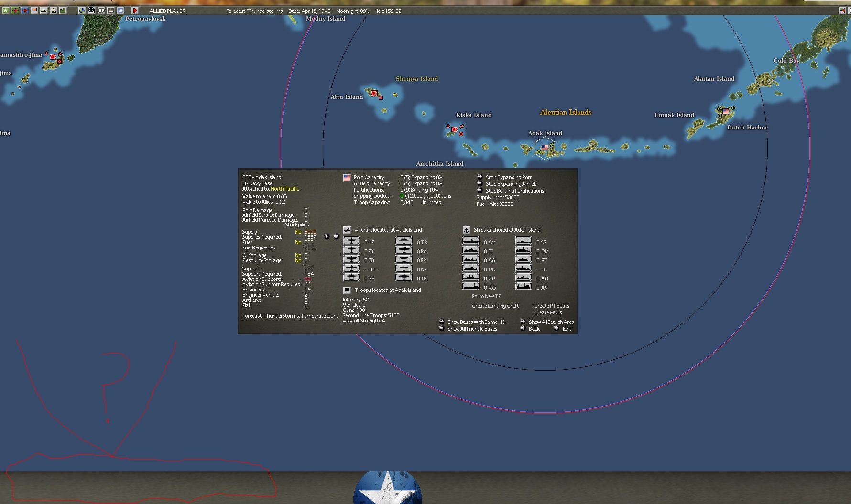Click Back in base panel

pos(530,329)
